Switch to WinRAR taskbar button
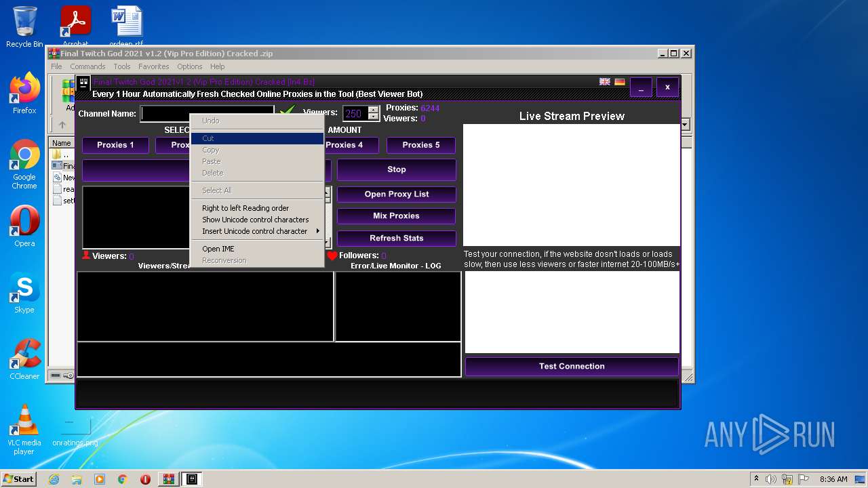 (x=168, y=479)
